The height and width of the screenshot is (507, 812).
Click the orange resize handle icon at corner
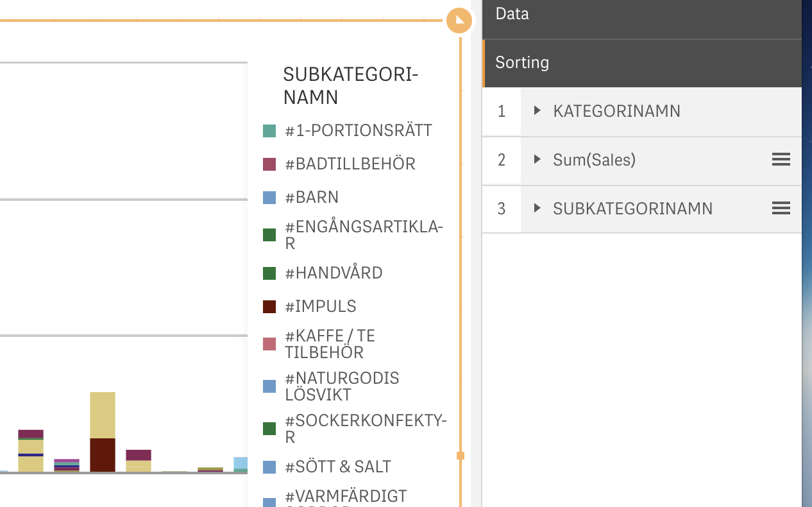[x=459, y=21]
